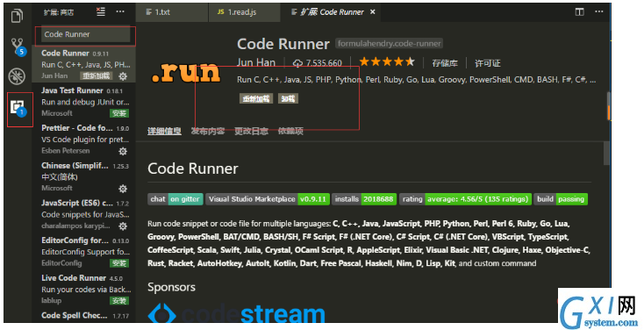Screen dimensions: 644x330
Task: Click the Code Runner list reload button
Action: pyautogui.click(x=97, y=76)
